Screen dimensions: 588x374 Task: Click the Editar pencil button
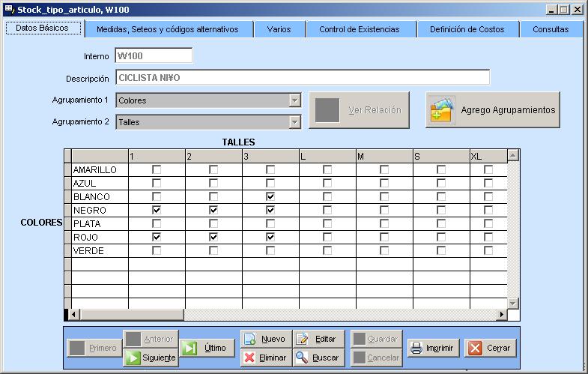318,339
